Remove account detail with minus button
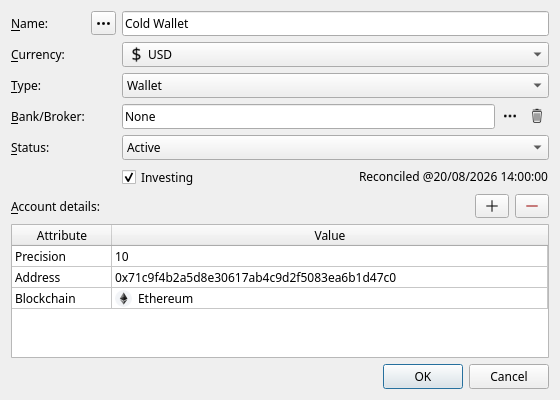This screenshot has width=560, height=400. [x=531, y=206]
